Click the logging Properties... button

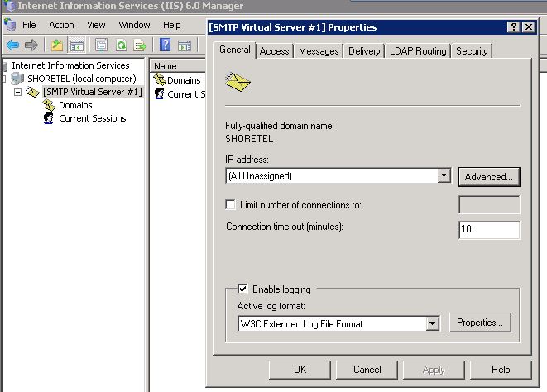point(480,323)
